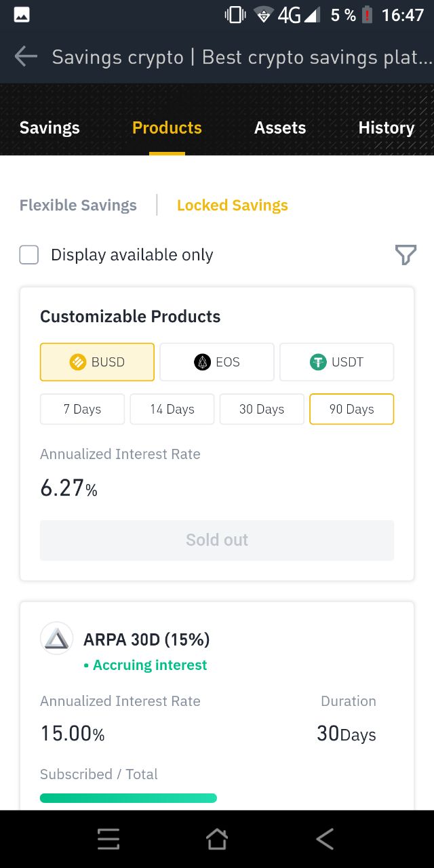Viewport: 434px width, 868px height.
Task: Select USDT coin option
Action: coord(336,362)
